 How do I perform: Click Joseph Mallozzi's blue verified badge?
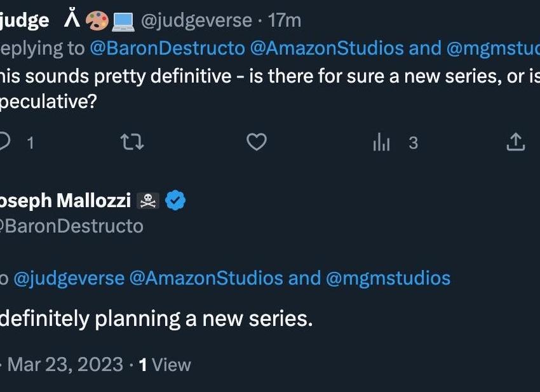[175, 201]
